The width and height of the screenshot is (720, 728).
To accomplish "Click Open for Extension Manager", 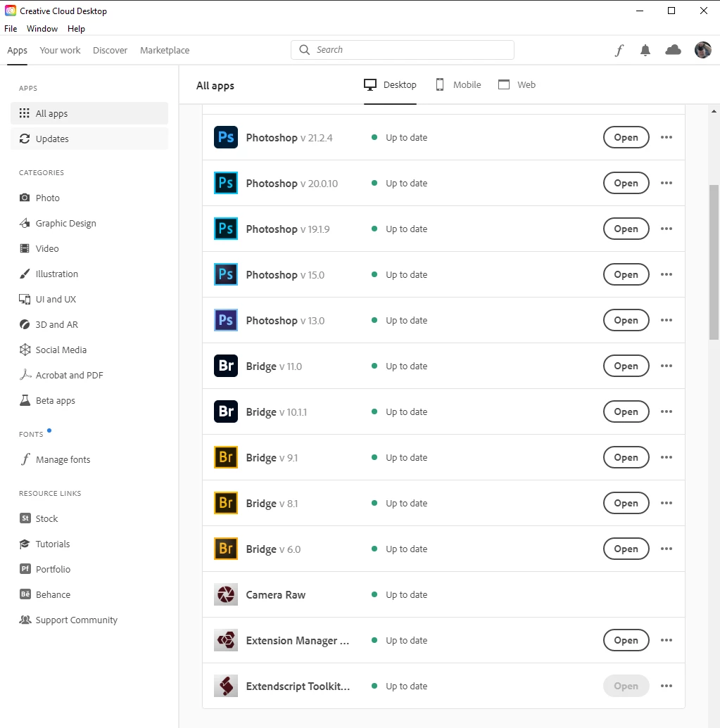I will tap(626, 640).
